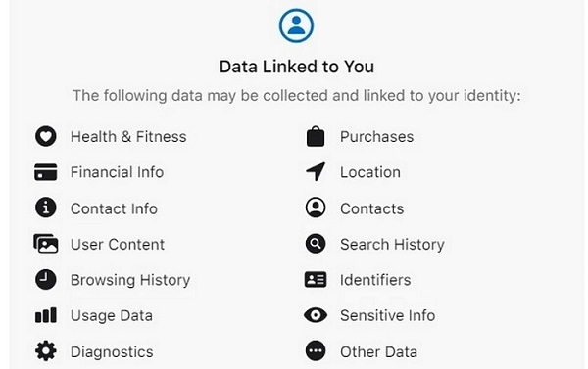Click the Purchases shopping bag icon
Image resolution: width=588 pixels, height=369 pixels.
point(316,136)
